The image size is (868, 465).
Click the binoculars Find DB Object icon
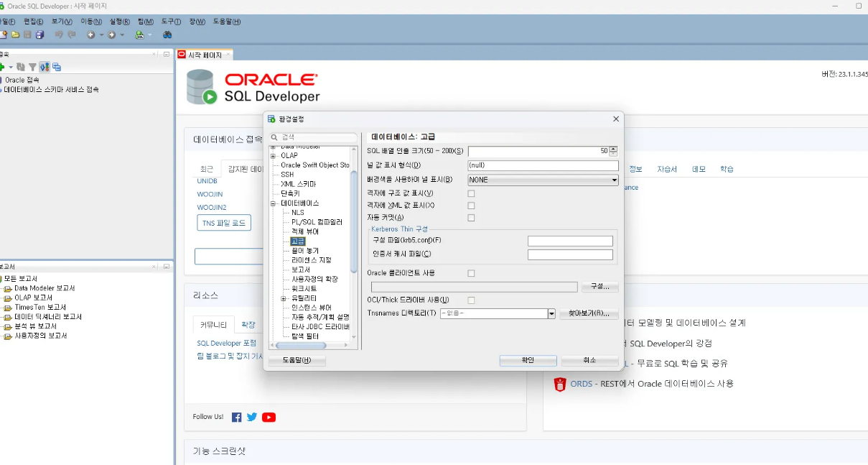click(167, 34)
